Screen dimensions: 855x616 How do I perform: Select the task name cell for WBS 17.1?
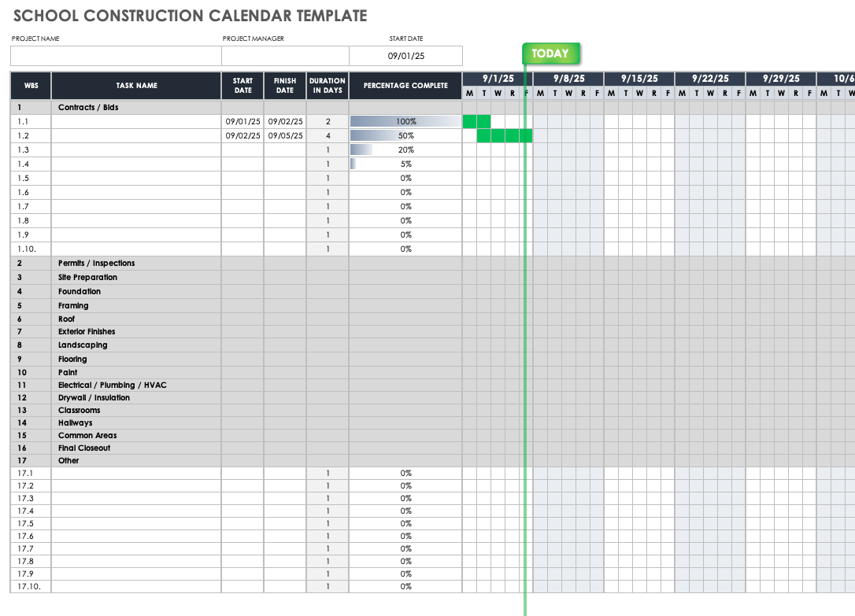[136, 474]
